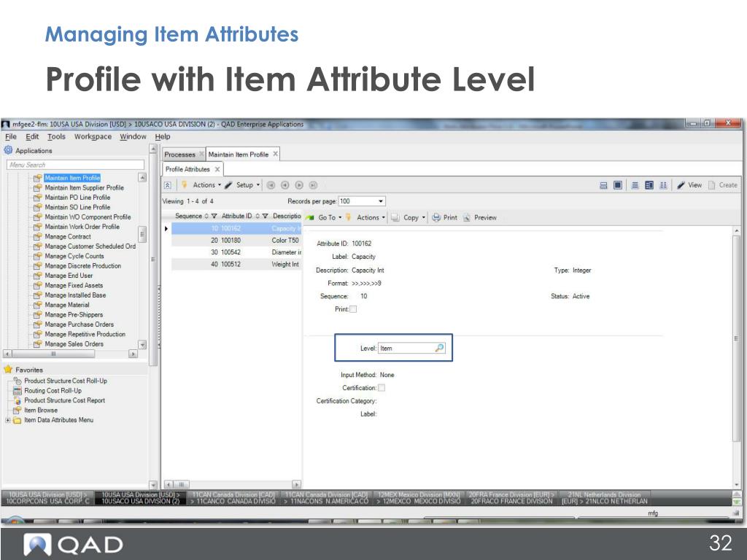Close the Profile Attributes tab
The width and height of the screenshot is (747, 560).
tap(217, 169)
